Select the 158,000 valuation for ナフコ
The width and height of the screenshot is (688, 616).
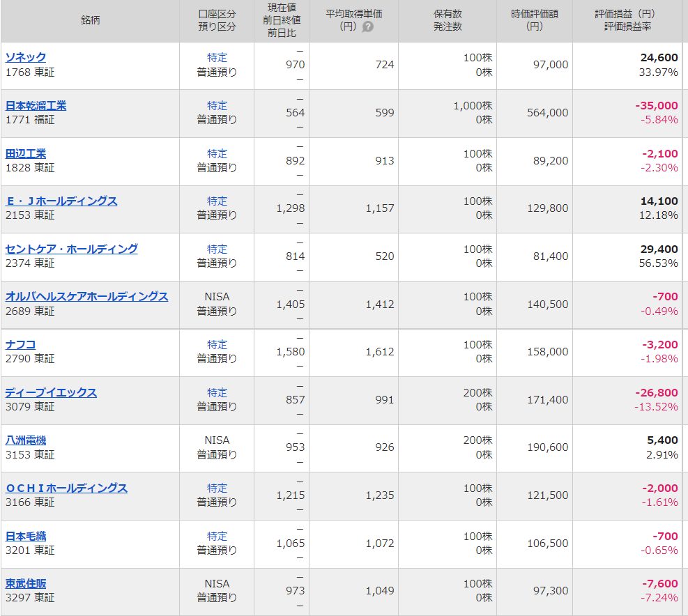pos(548,352)
